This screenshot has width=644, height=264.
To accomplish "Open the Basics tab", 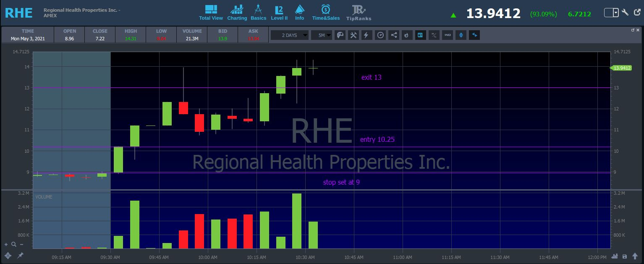I will point(258,13).
